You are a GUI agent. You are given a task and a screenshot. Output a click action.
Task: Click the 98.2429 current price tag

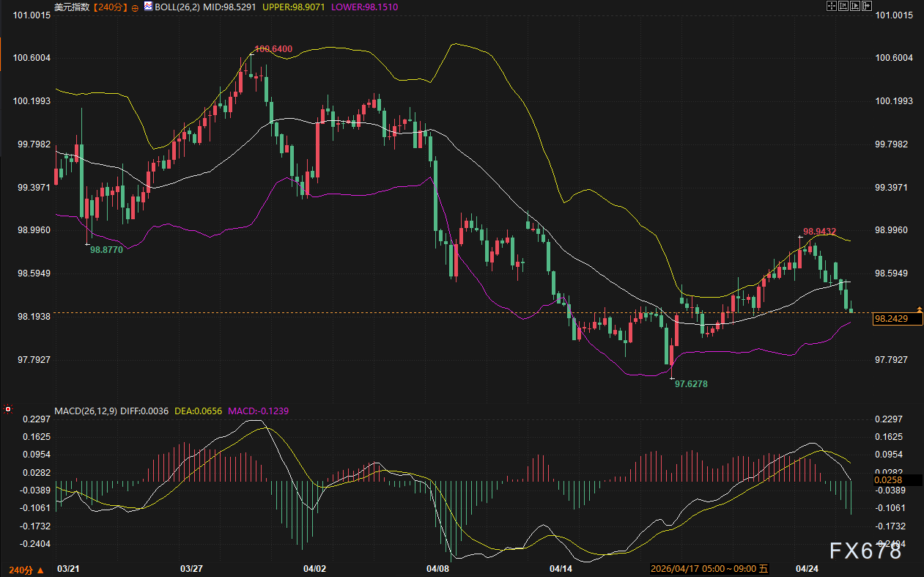(x=892, y=319)
